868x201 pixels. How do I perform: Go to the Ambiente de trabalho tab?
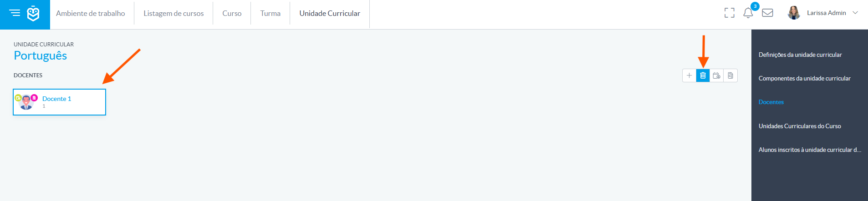90,14
